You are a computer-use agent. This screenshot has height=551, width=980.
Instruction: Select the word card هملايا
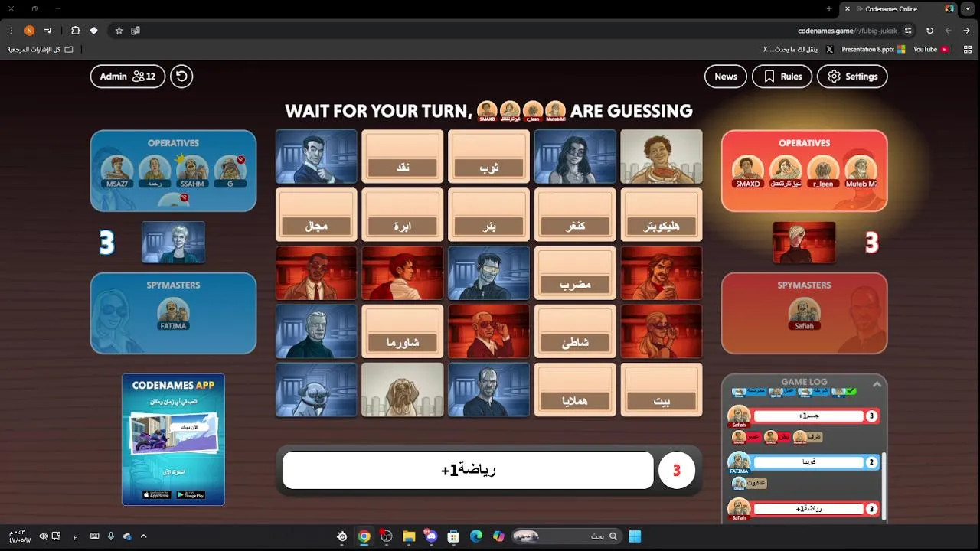tap(575, 390)
